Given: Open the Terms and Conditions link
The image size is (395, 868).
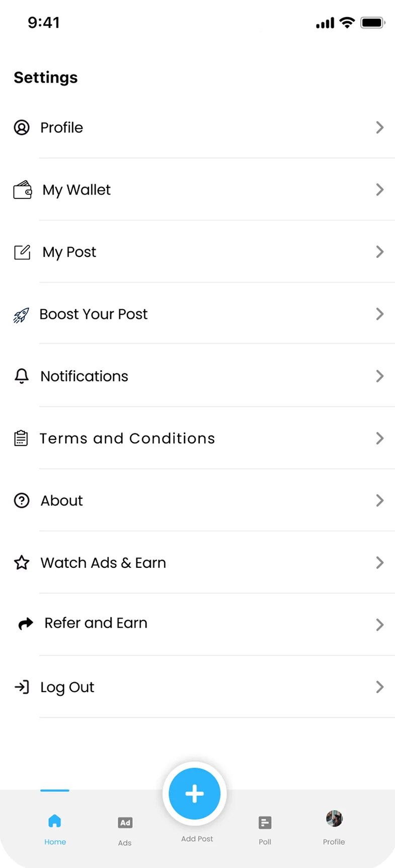Looking at the screenshot, I should (x=127, y=438).
